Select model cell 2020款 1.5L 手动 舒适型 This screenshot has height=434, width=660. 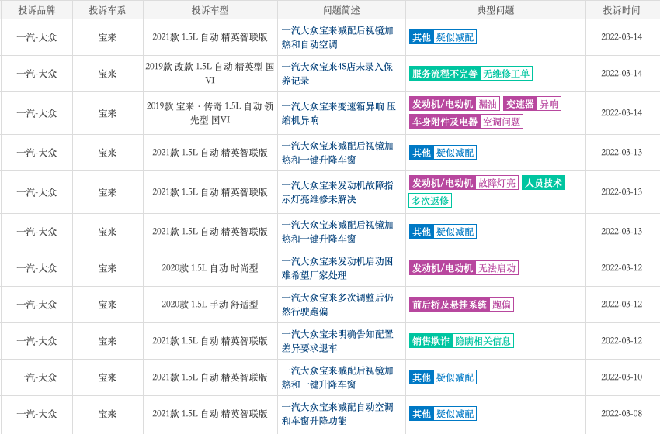pos(210,304)
